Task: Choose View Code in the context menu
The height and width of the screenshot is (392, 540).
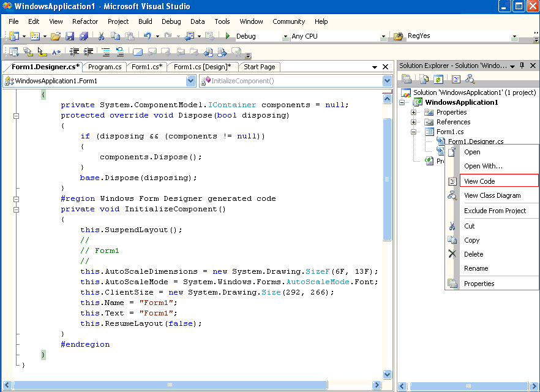Action: point(499,181)
